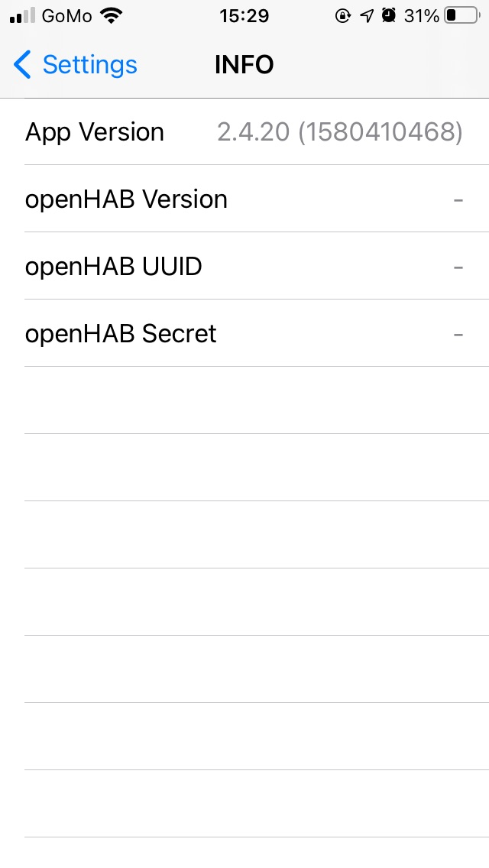This screenshot has height=868, width=489.
Task: Select the openHAB Version label
Action: click(126, 199)
